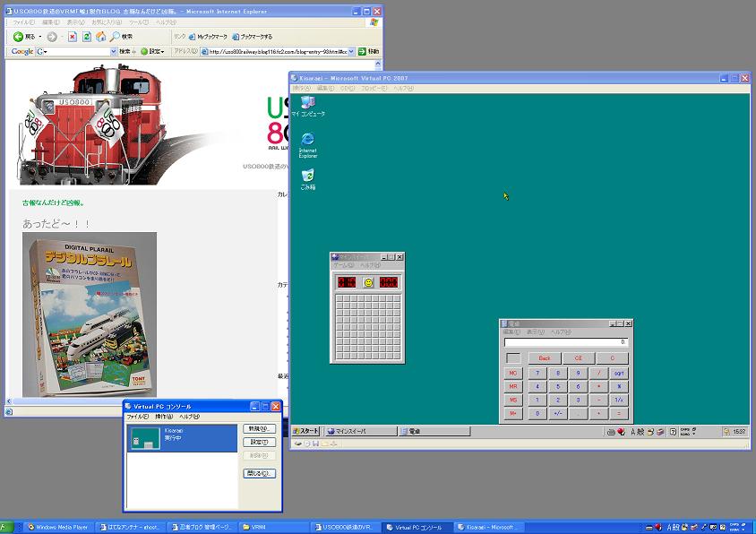Switch to the Kisaragi - Microsoft taskbar button
This screenshot has height=534, width=756.
tap(489, 527)
